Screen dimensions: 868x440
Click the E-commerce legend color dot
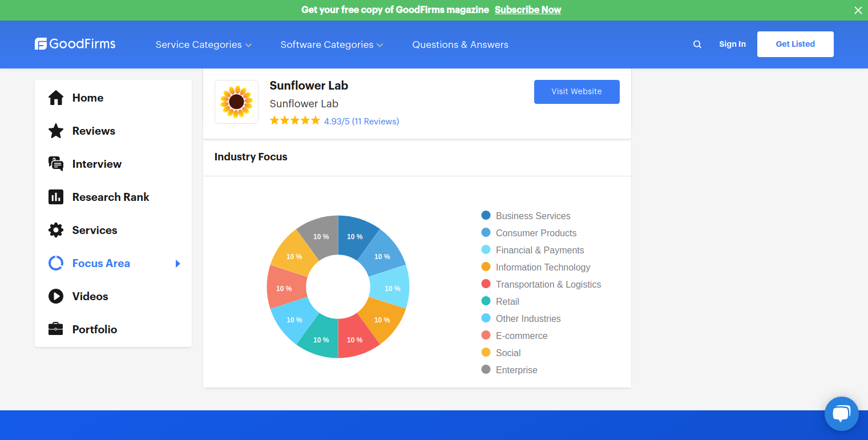pos(486,335)
